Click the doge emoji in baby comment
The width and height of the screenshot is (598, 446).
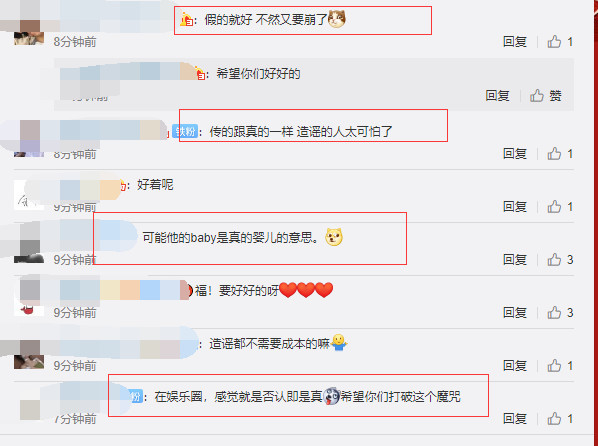click(334, 237)
